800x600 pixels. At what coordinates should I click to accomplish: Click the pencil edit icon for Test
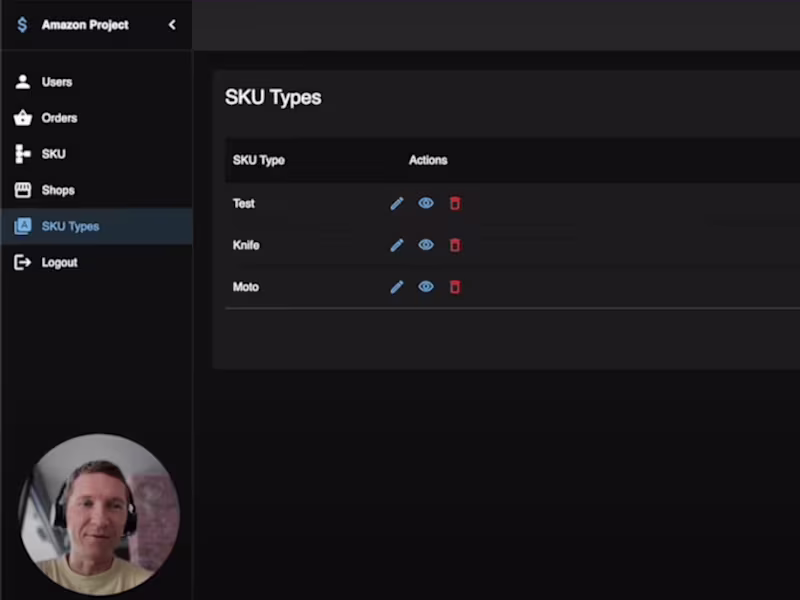[397, 204]
